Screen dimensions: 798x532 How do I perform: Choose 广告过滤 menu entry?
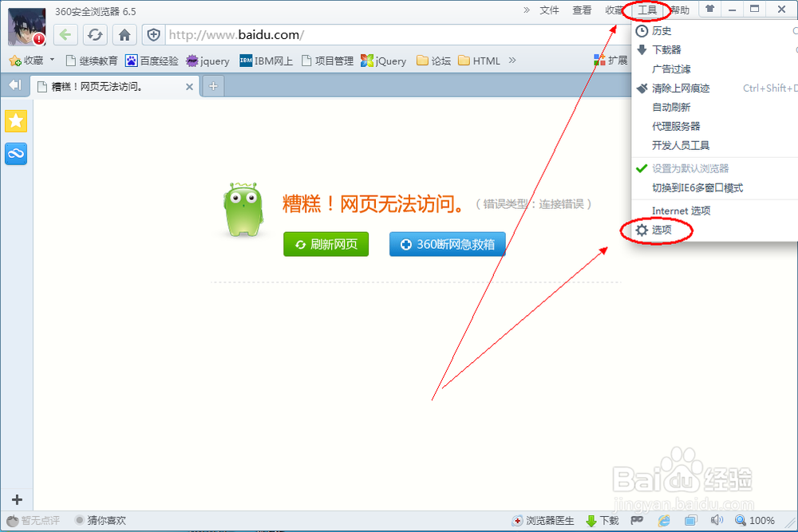coord(714,69)
